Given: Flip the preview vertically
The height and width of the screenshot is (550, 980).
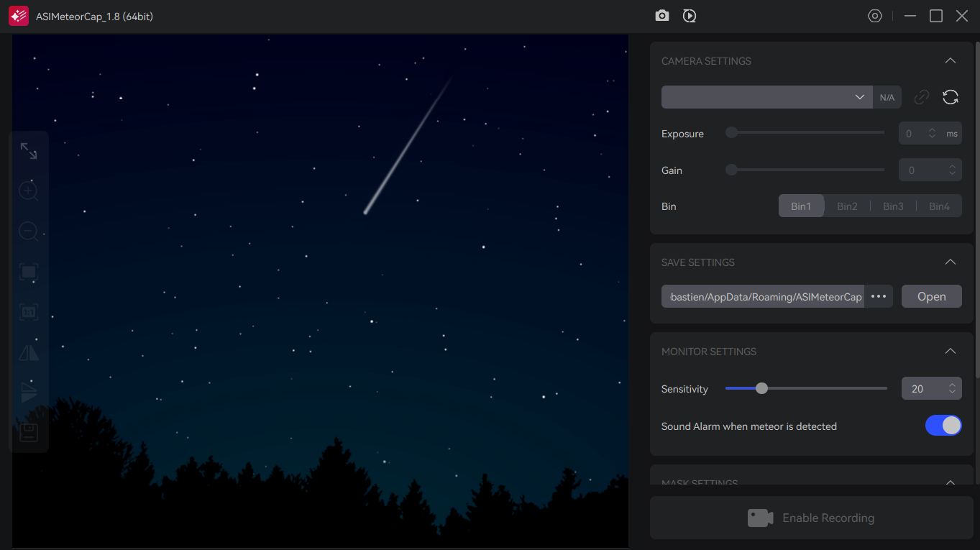Looking at the screenshot, I should [29, 393].
